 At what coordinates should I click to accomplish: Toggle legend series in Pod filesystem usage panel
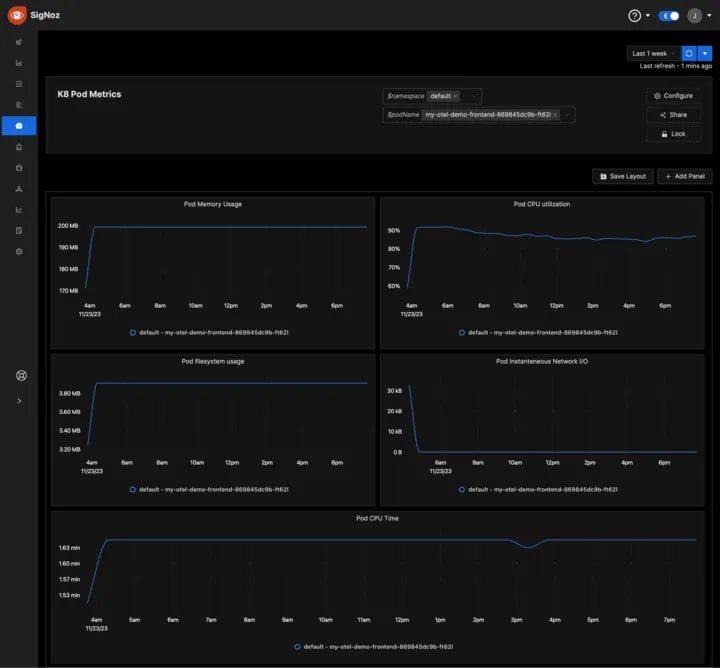(209, 489)
